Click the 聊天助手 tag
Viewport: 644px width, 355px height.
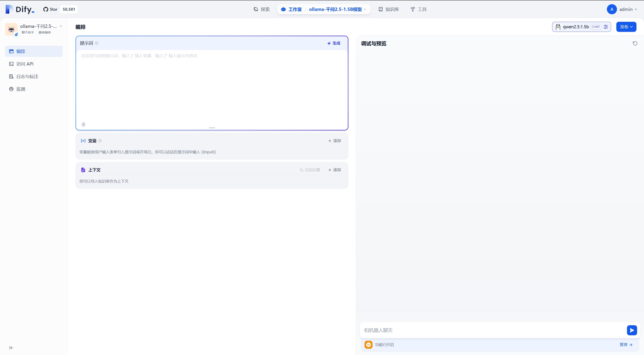(x=28, y=32)
